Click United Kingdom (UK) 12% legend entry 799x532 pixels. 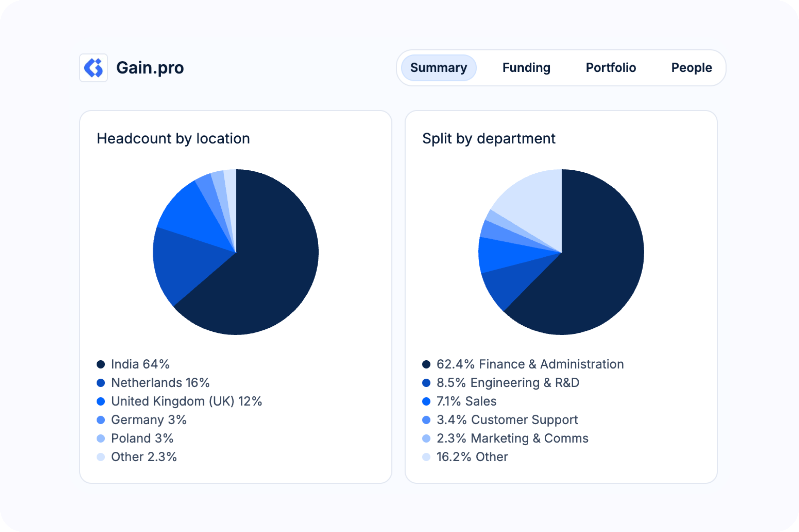(186, 401)
